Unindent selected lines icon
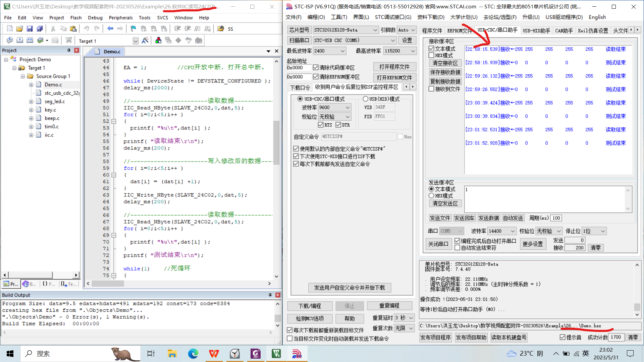 pos(187,29)
